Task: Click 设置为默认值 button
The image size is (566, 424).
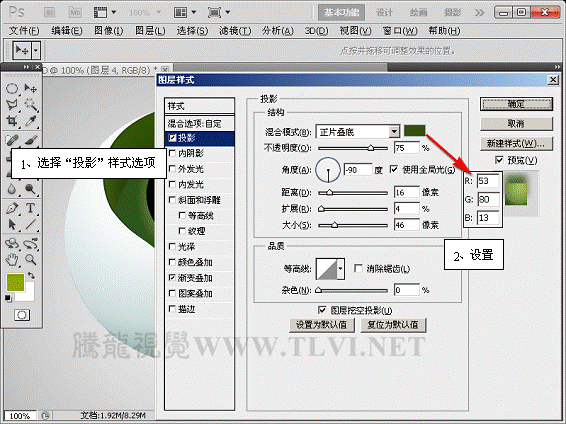Action: pyautogui.click(x=321, y=325)
